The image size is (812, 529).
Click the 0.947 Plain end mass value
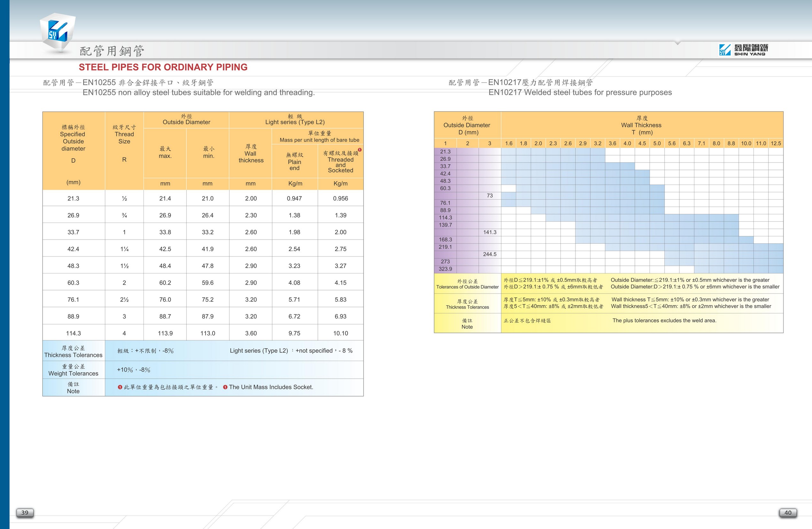[294, 198]
